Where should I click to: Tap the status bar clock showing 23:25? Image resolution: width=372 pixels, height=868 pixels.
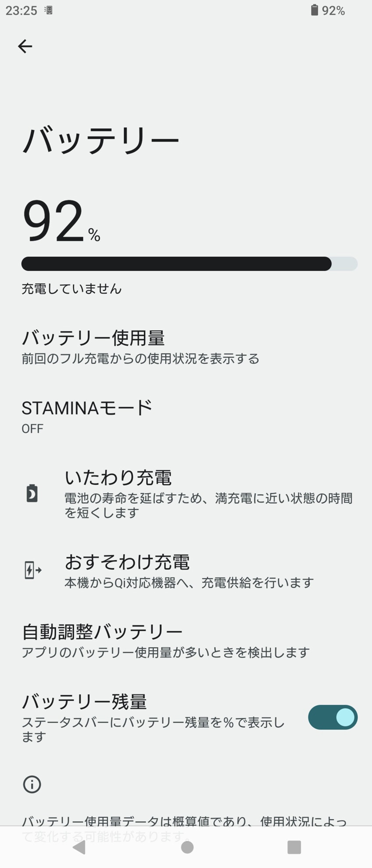coord(21,11)
